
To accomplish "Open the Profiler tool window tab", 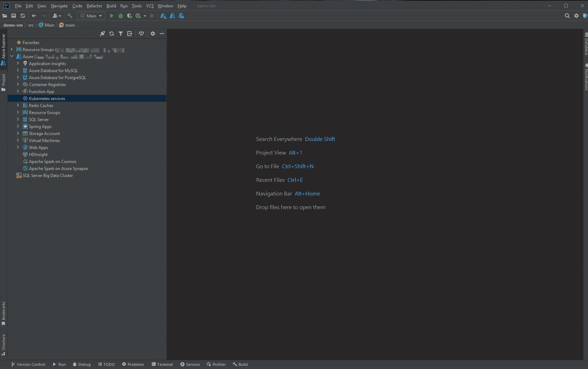I will 216,364.
